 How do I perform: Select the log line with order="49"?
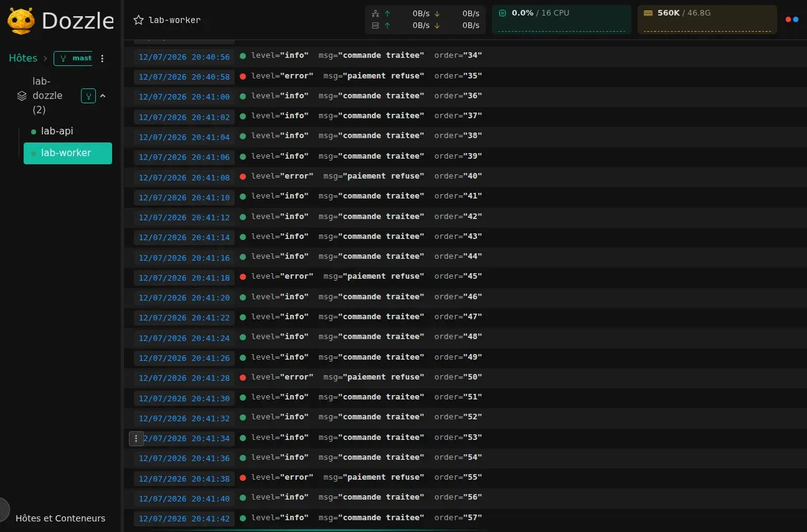(465, 358)
